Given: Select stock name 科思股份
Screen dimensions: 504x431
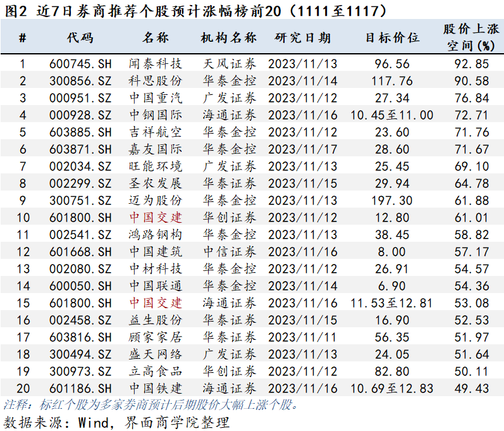Looking at the screenshot, I should (156, 81).
